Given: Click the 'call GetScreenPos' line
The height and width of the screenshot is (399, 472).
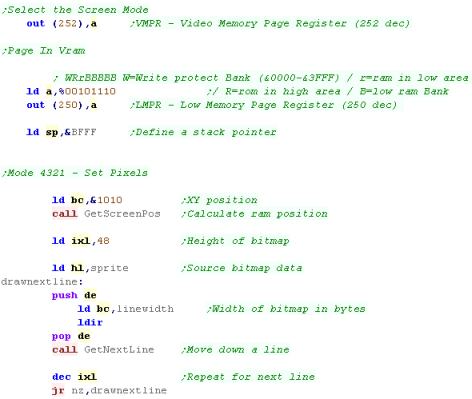Looking at the screenshot, I should click(106, 214).
